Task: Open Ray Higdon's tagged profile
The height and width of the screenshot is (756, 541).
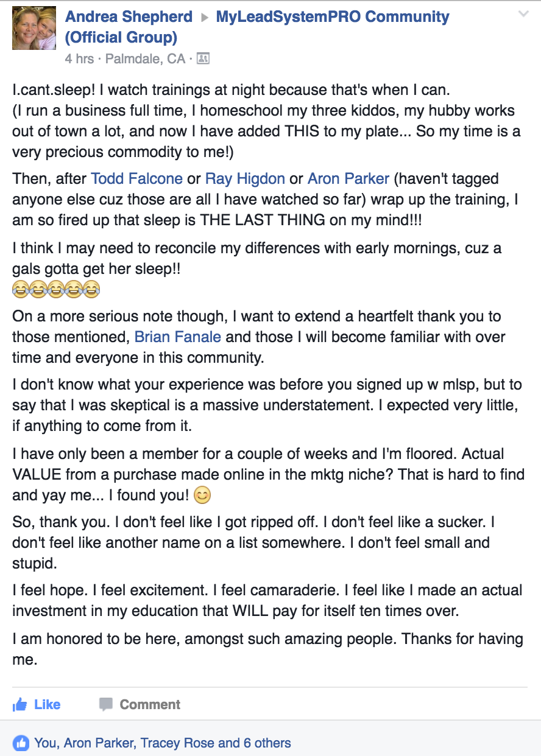Action: tap(245, 179)
